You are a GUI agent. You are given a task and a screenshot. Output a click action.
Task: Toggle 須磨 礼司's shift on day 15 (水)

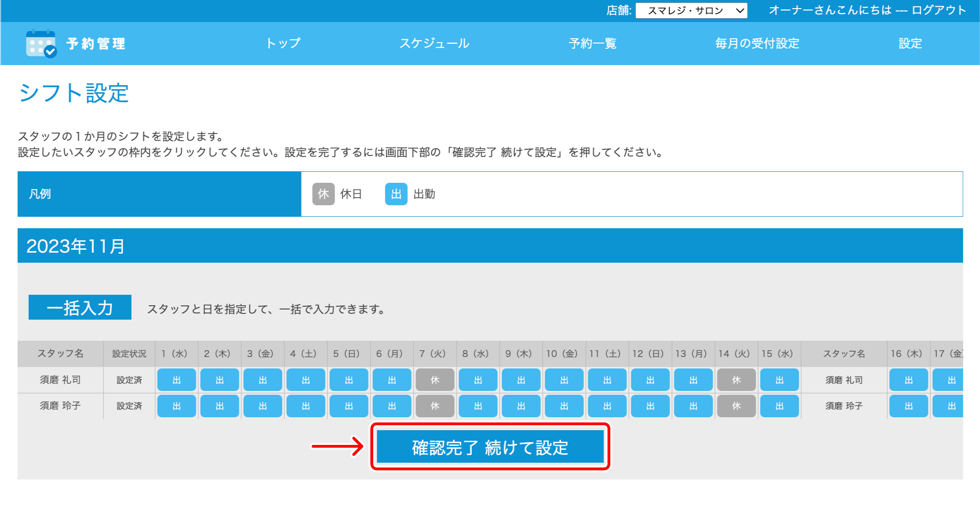(x=780, y=380)
